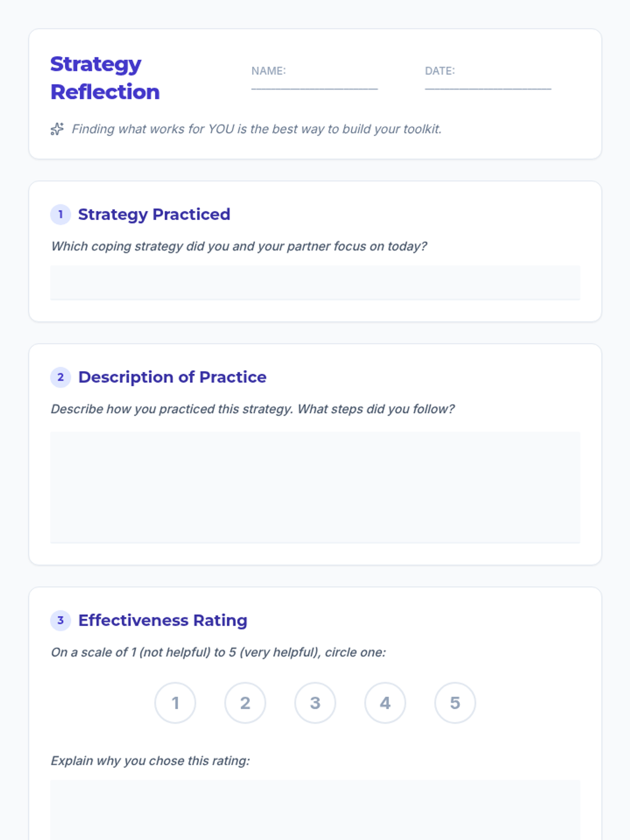Select rating 5 very helpful circle

click(x=455, y=703)
